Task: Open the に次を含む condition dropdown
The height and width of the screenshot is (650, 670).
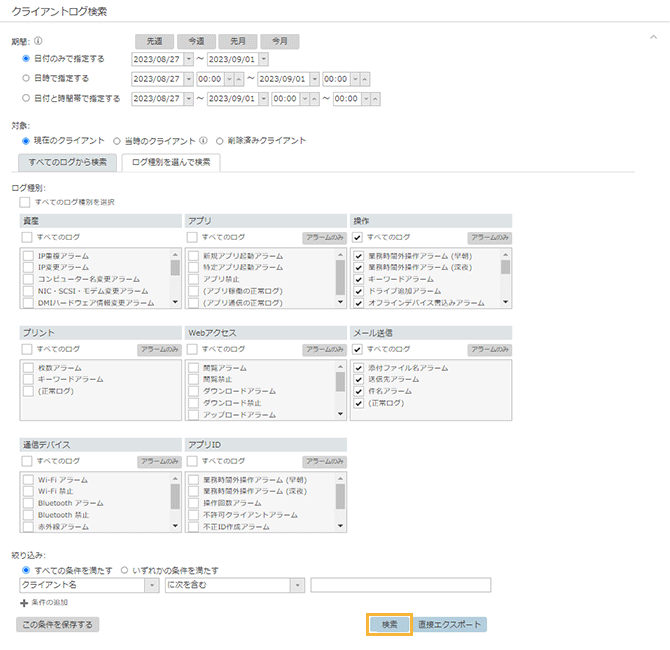Action: pos(297,585)
